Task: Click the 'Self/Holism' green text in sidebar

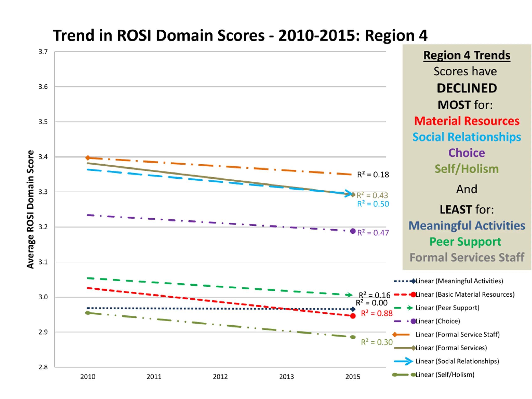Action: [x=467, y=169]
